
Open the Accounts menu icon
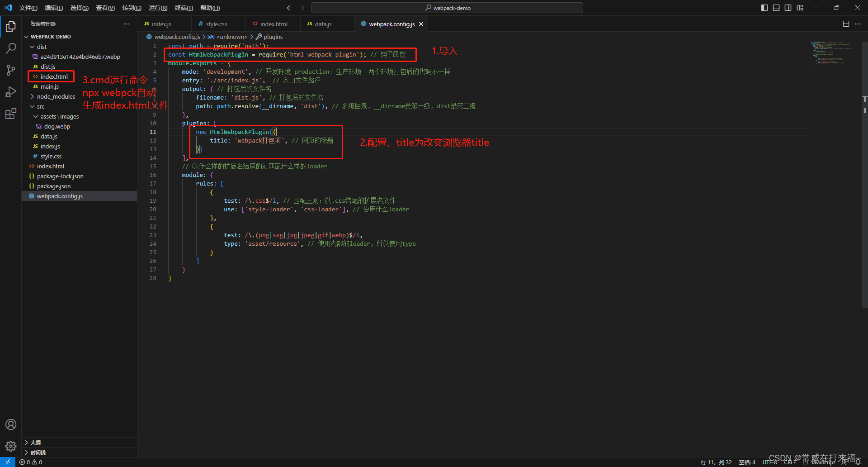[11, 424]
